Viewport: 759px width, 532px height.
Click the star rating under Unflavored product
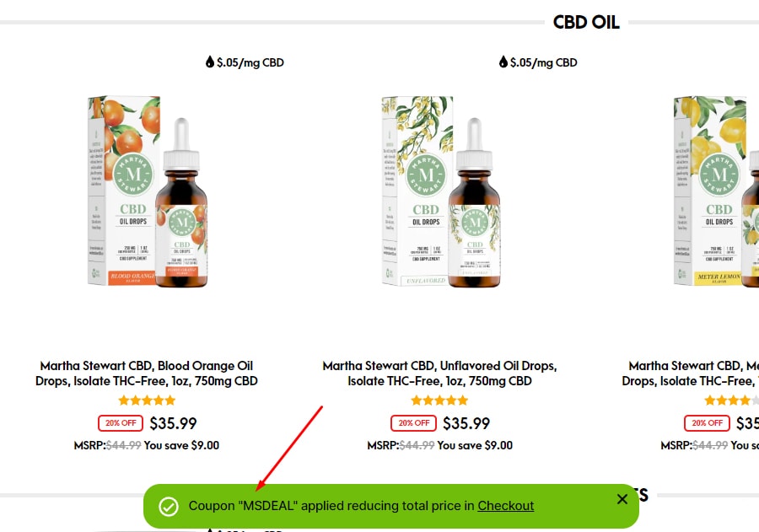(x=439, y=400)
